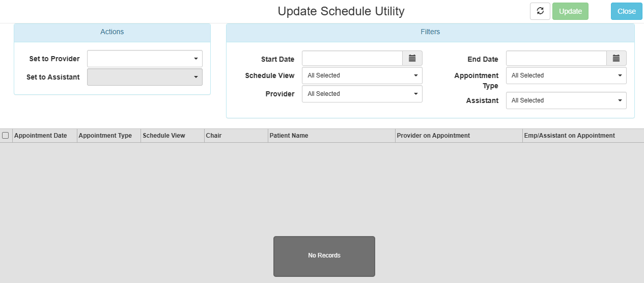Click the green Update button
The image size is (644, 283).
pyautogui.click(x=570, y=11)
